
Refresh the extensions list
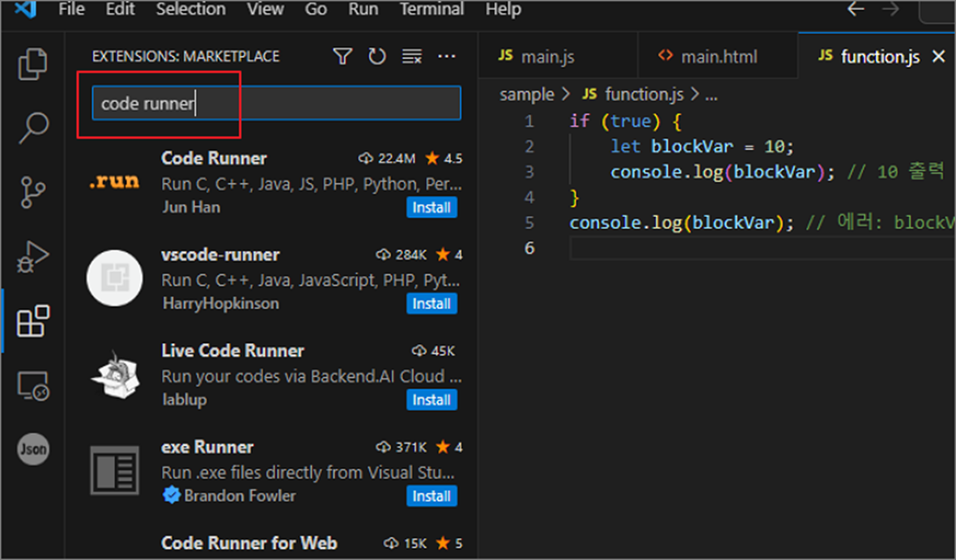coord(376,57)
